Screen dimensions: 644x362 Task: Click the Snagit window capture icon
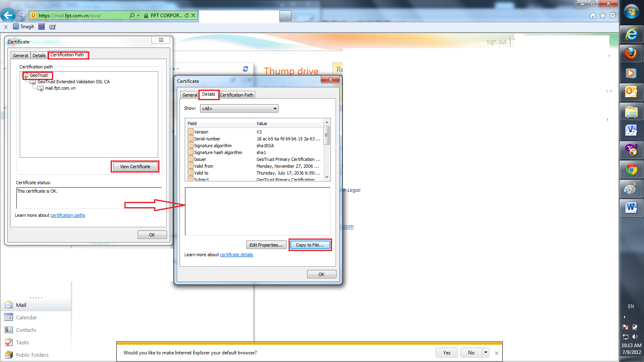click(x=41, y=27)
